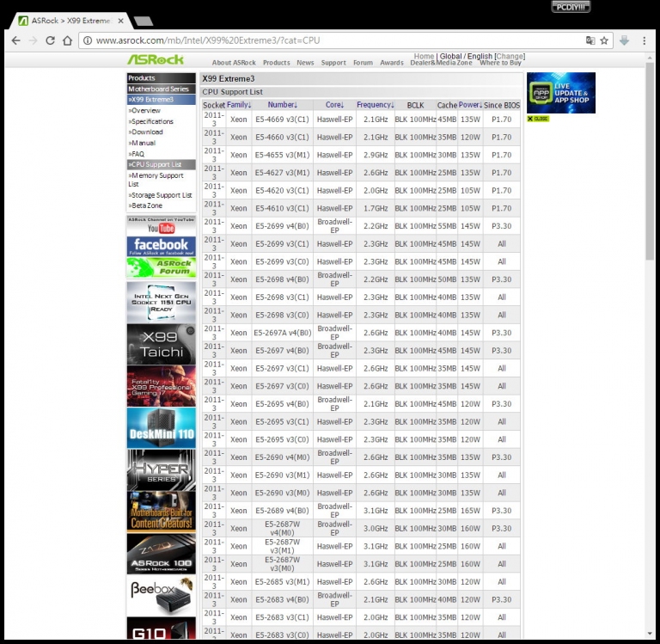The image size is (660, 644).
Task: Open the browser home page icon
Action: (x=67, y=40)
